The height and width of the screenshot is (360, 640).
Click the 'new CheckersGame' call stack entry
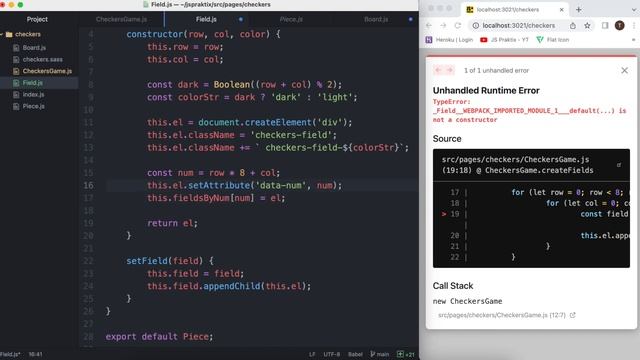click(467, 301)
